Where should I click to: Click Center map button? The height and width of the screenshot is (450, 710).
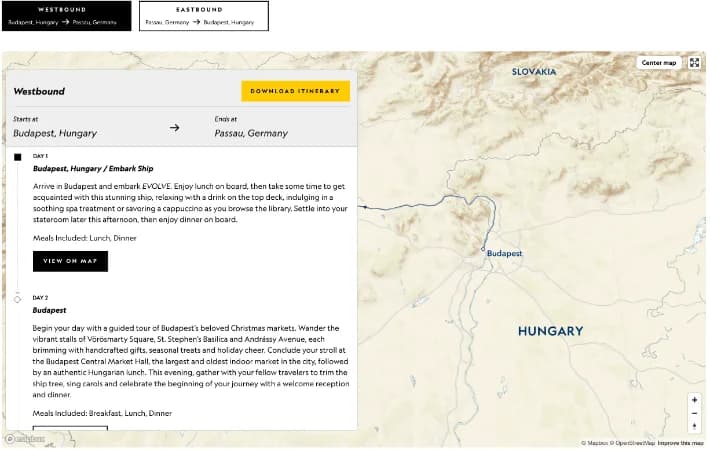[658, 63]
